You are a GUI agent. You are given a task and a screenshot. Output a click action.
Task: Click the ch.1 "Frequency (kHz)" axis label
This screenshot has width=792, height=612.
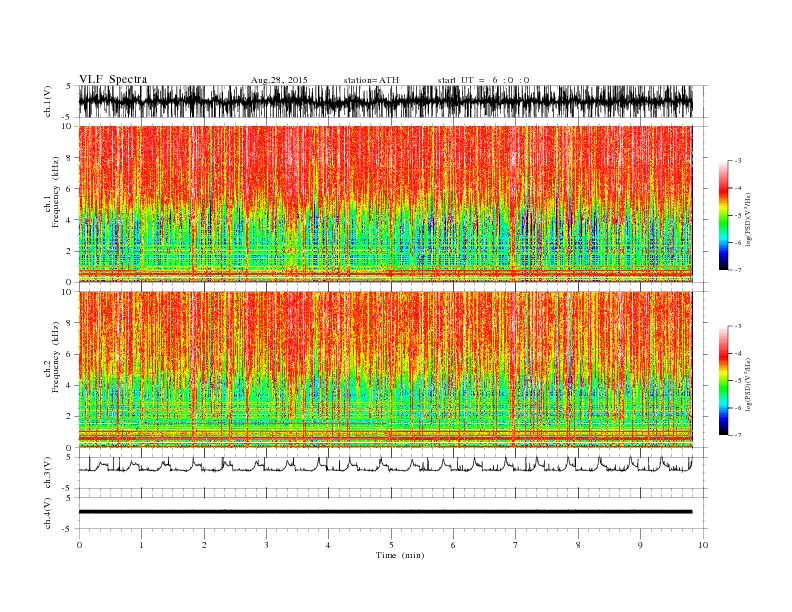(x=55, y=191)
